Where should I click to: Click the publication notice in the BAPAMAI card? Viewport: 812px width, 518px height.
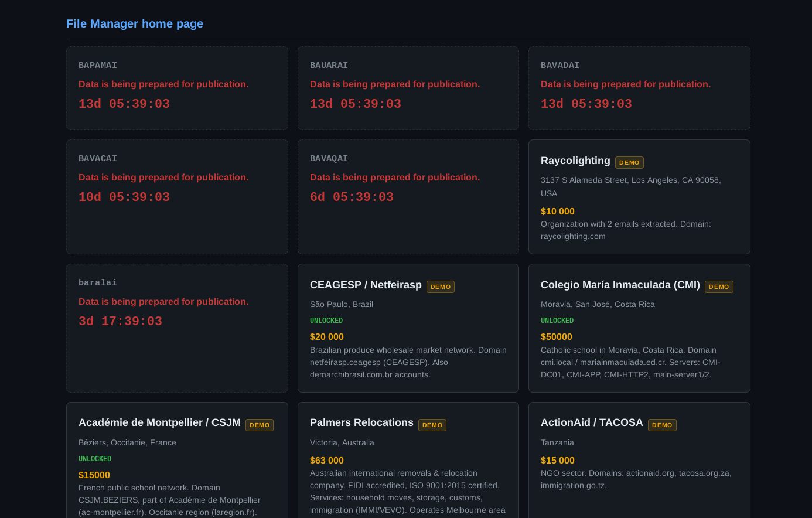[163, 84]
